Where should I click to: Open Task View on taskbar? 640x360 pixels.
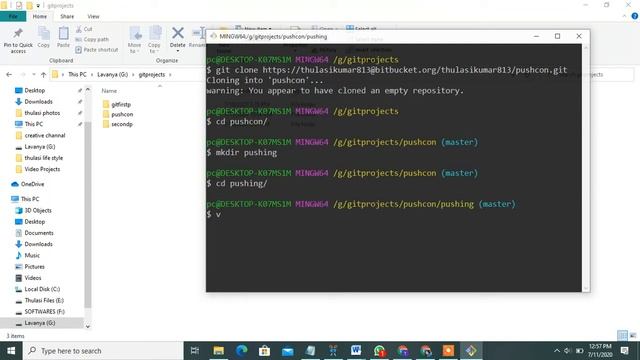click(195, 351)
